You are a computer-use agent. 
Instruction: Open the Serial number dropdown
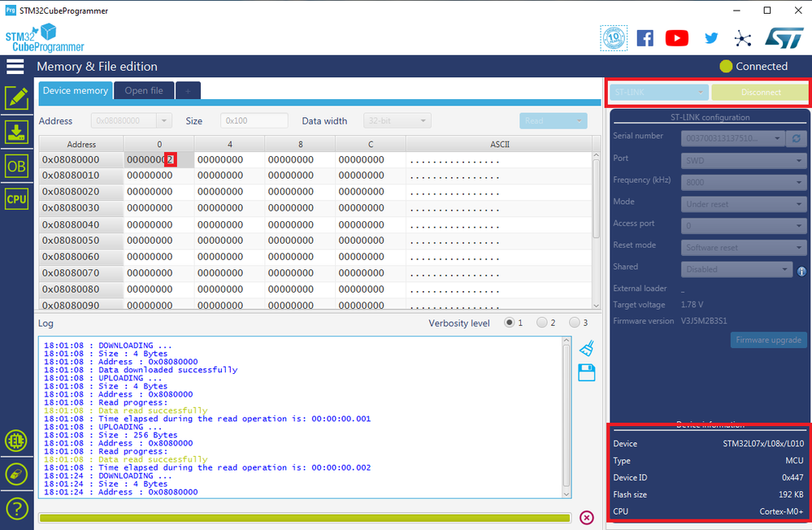pos(732,138)
